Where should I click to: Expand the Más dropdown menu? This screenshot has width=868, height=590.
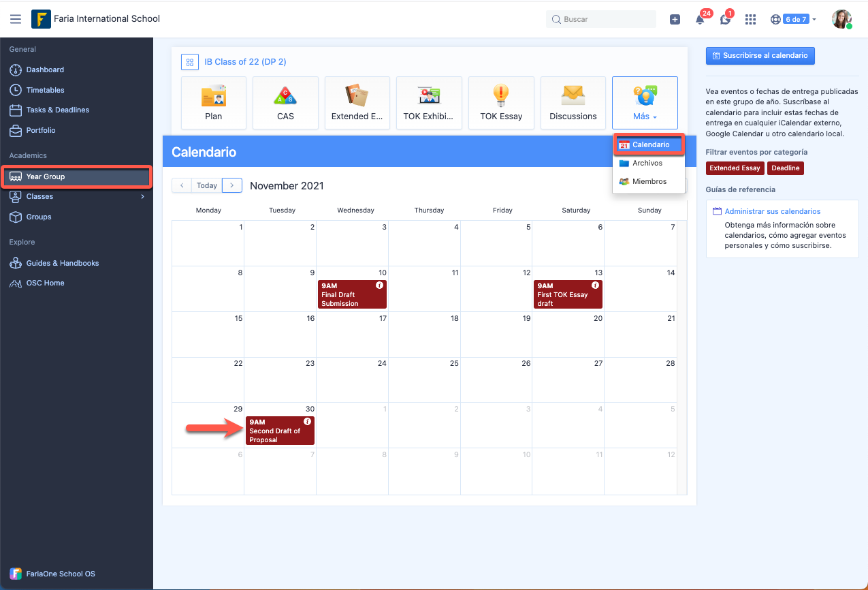point(644,103)
